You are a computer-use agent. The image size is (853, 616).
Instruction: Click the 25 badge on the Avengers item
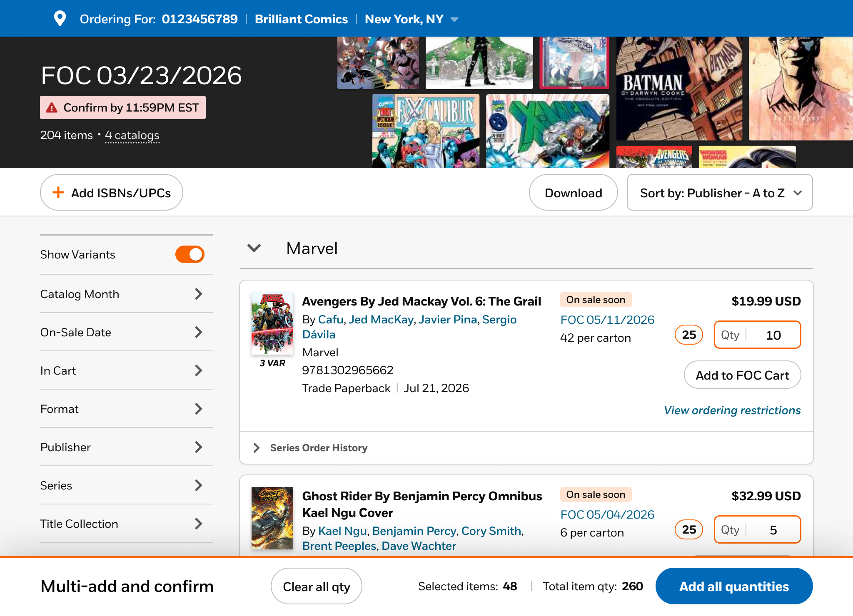coord(688,335)
